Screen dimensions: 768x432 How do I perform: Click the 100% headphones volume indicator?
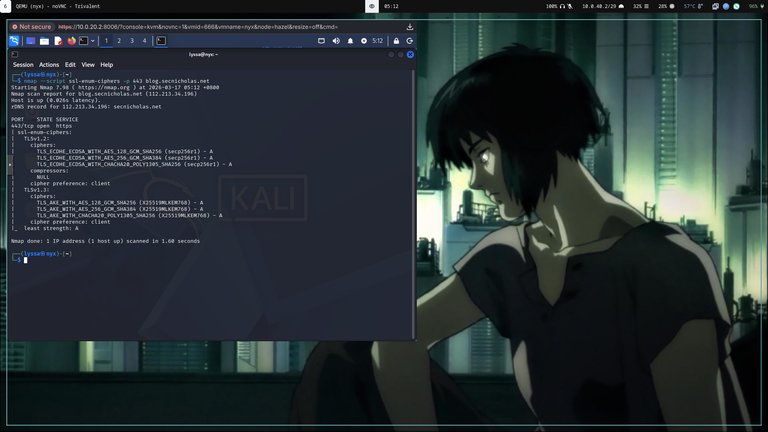[555, 6]
